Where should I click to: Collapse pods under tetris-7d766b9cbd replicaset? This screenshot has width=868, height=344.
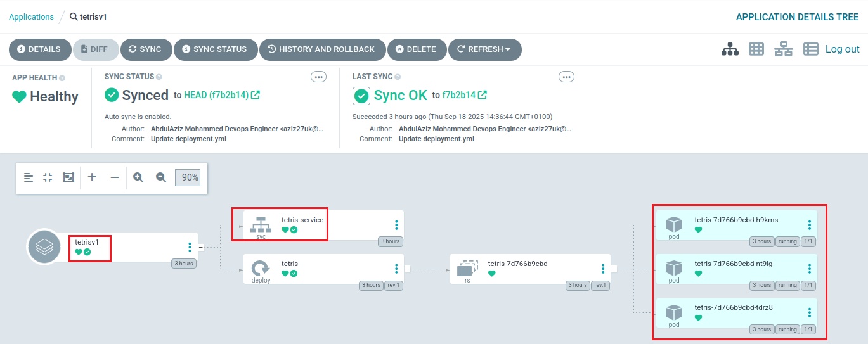pyautogui.click(x=614, y=269)
